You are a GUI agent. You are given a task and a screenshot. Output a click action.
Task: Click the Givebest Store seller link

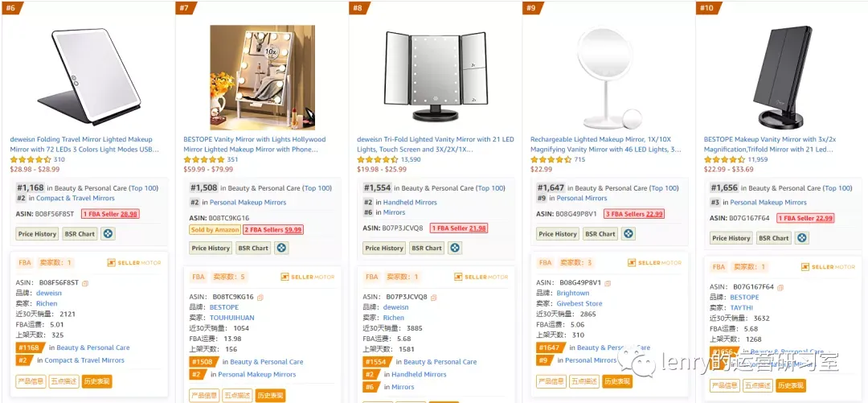(579, 303)
